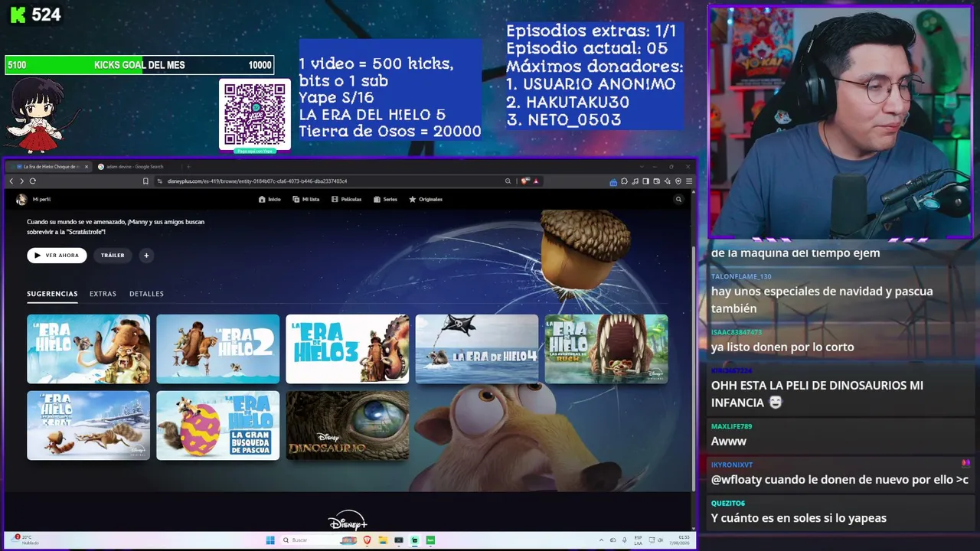Go back using the browser back arrow
Screen dimensions: 980x551
point(11,181)
